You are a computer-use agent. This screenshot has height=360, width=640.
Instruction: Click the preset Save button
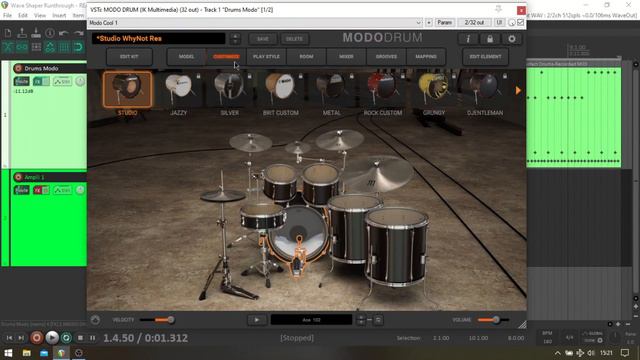(x=263, y=39)
